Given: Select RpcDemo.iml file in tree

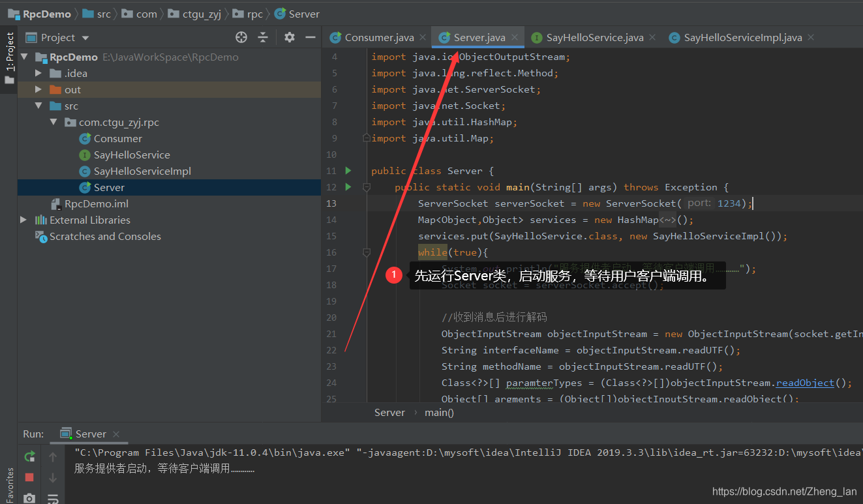Looking at the screenshot, I should click(x=97, y=203).
